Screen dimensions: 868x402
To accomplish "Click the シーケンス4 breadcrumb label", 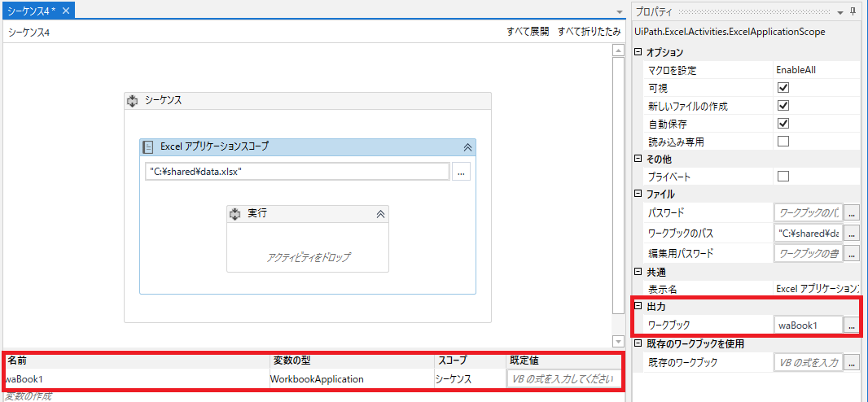I will coord(28,33).
